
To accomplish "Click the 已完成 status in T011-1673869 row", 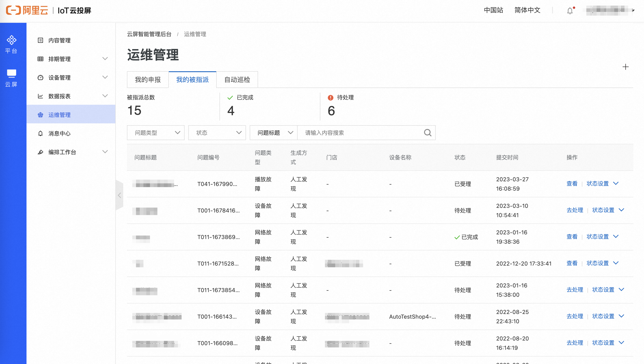I will coord(466,237).
